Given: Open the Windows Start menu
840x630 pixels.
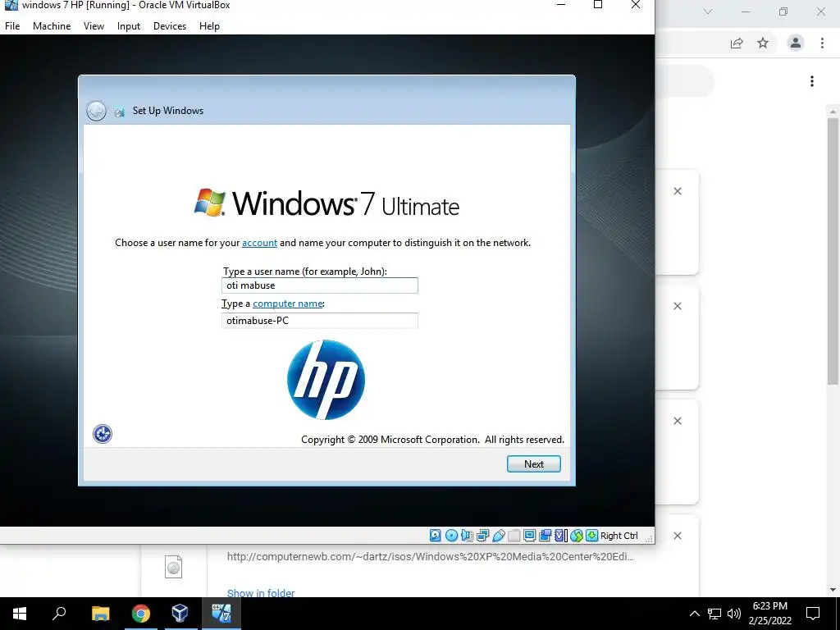Looking at the screenshot, I should [x=20, y=614].
